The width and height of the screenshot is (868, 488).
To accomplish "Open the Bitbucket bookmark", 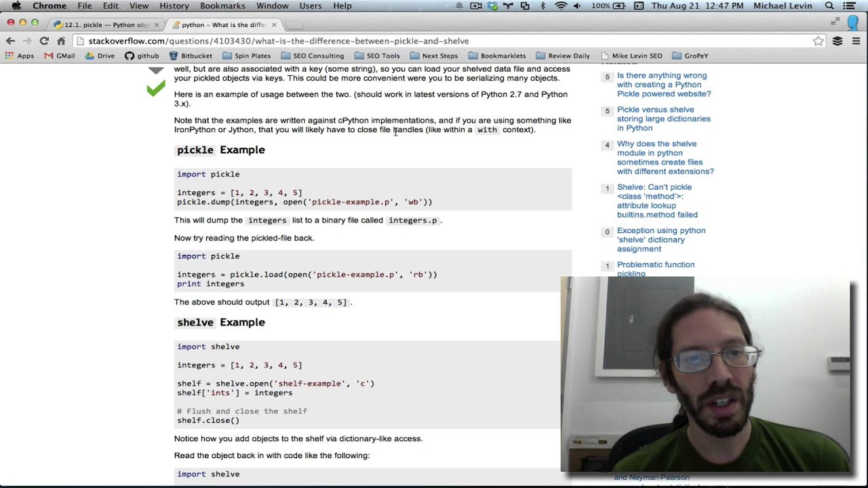I will coord(191,56).
